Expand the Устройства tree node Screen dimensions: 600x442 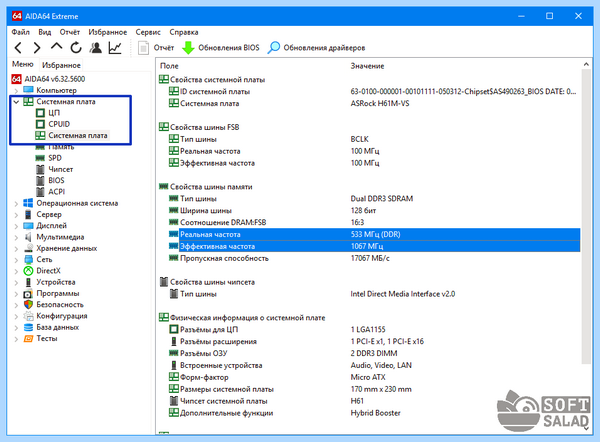[16, 282]
